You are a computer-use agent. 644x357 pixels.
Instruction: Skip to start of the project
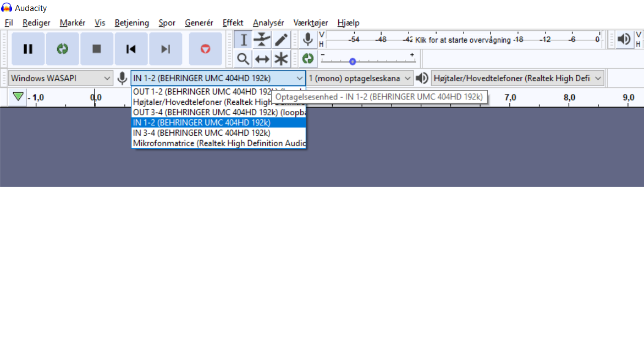[x=131, y=49]
